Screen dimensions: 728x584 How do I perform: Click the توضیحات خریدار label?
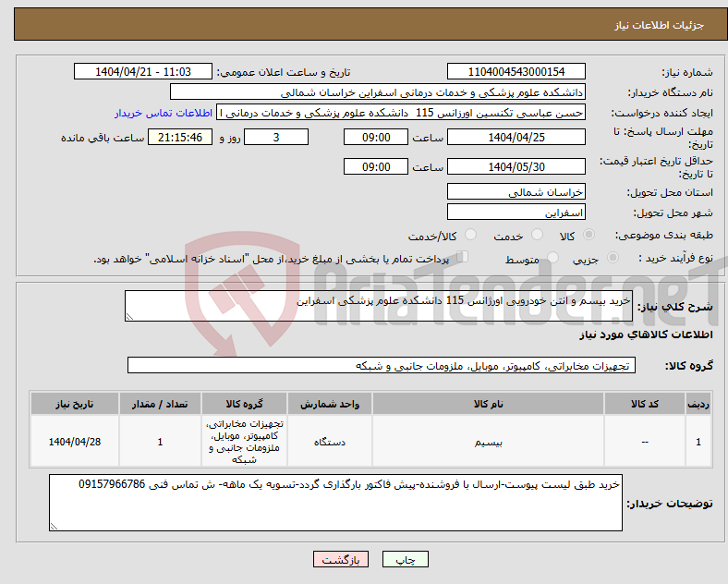point(670,504)
